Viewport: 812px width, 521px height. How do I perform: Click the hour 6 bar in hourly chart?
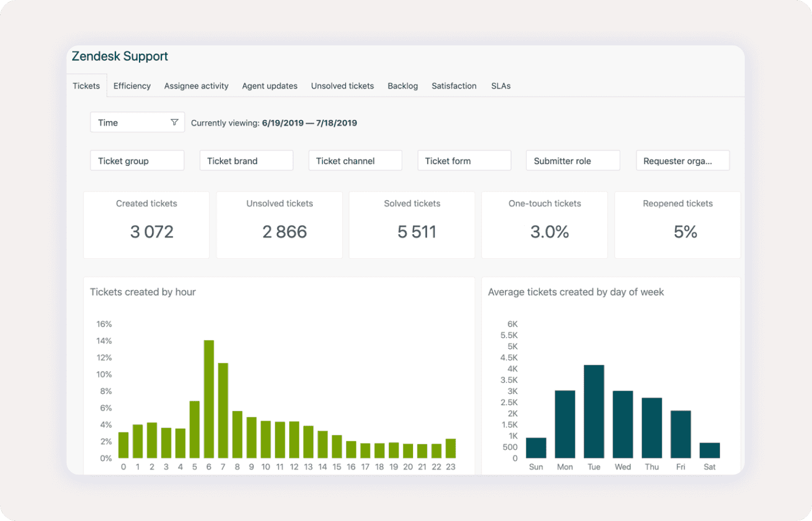209,399
